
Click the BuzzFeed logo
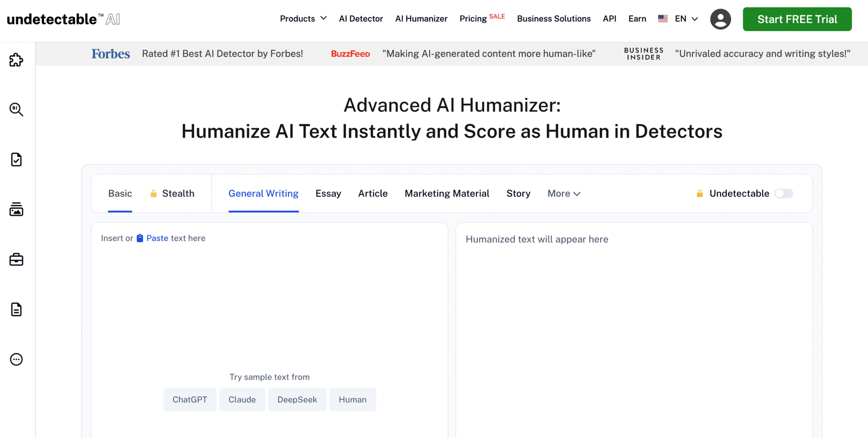pyautogui.click(x=350, y=54)
